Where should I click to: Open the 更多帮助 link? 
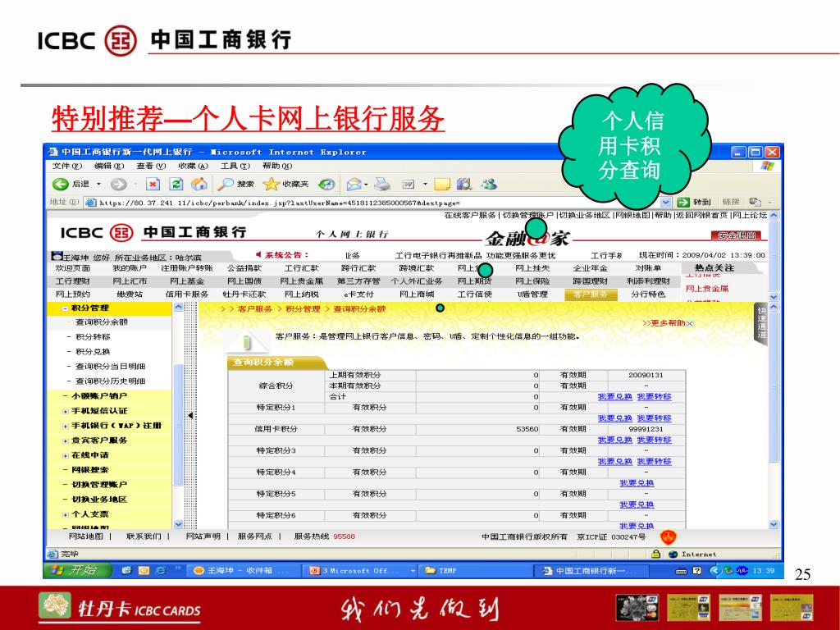[x=664, y=323]
